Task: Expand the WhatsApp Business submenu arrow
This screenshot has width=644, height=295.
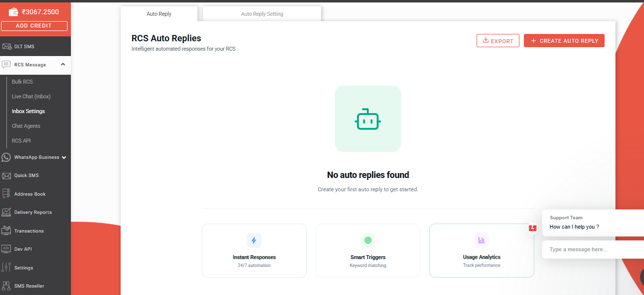Action: coord(64,158)
